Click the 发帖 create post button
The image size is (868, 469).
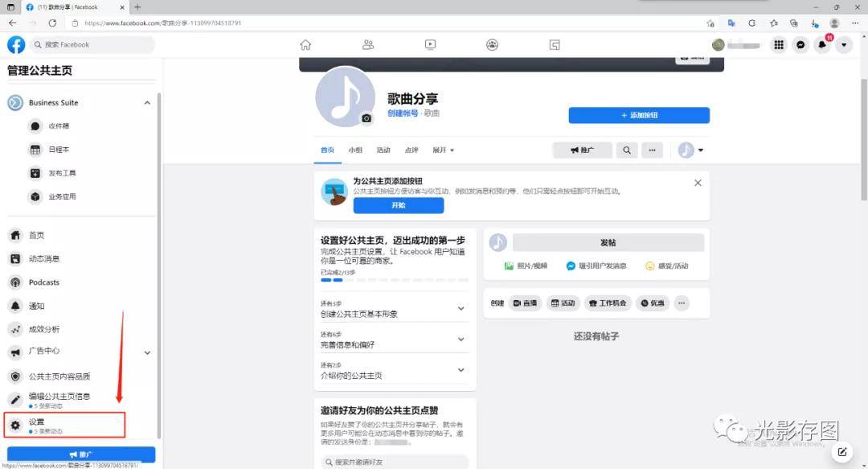pos(608,242)
